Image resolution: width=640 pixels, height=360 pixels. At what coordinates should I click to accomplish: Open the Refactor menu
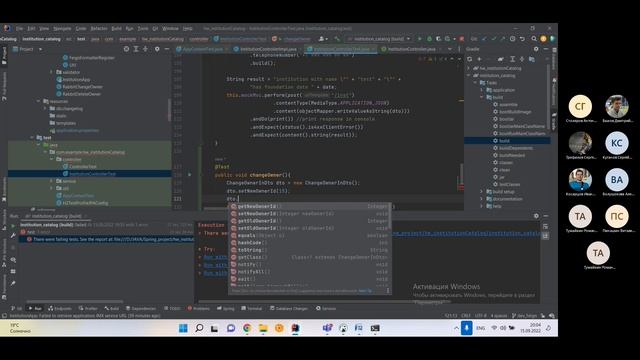point(99,29)
